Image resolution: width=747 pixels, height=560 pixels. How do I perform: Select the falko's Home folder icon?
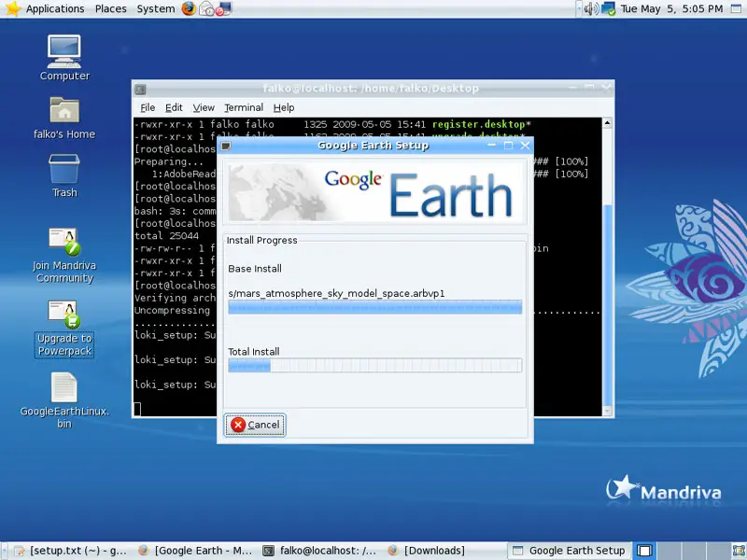[x=64, y=119]
